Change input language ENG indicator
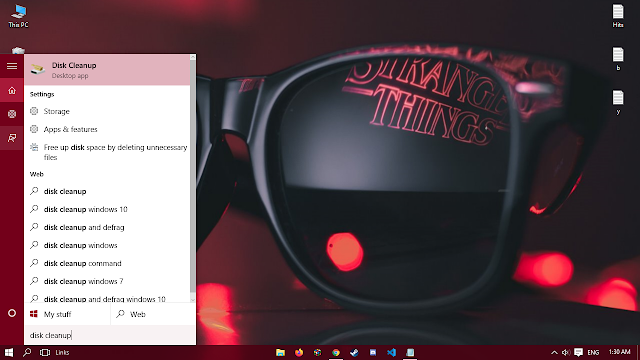This screenshot has width=640, height=360. (593, 352)
